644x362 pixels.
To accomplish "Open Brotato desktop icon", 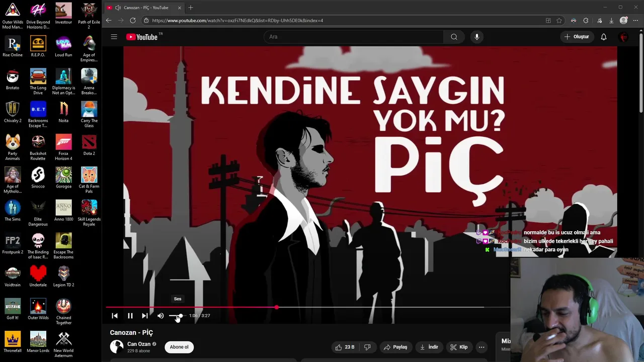I will (13, 79).
